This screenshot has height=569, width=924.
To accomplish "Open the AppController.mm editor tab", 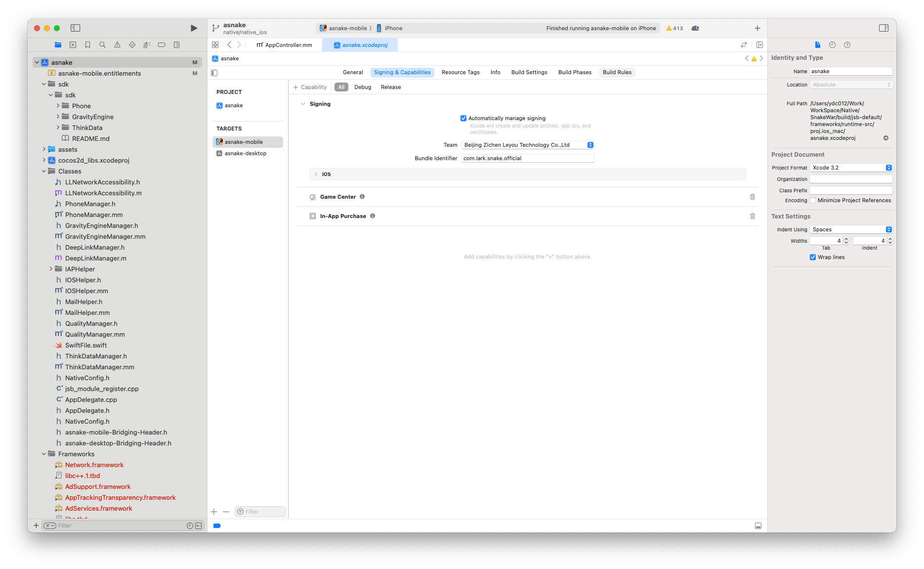I will [x=285, y=45].
